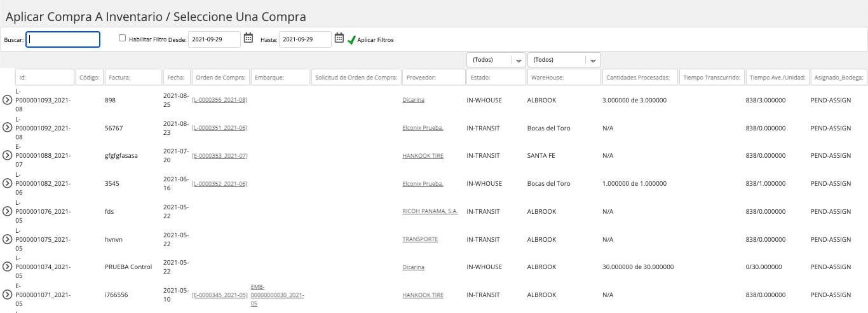
Task: Click the Tiempo Ave./Unidad filter field
Action: 778,77
